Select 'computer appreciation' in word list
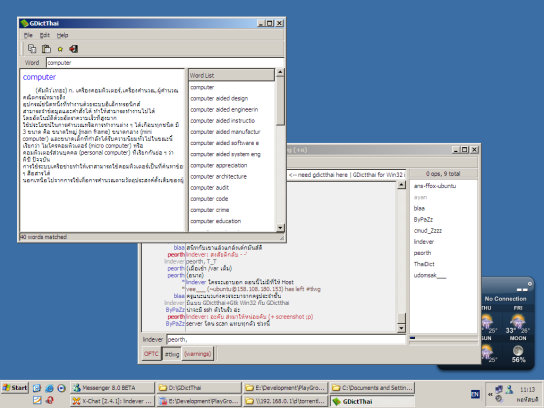Screen dimensions: 544x408 tap(219, 165)
